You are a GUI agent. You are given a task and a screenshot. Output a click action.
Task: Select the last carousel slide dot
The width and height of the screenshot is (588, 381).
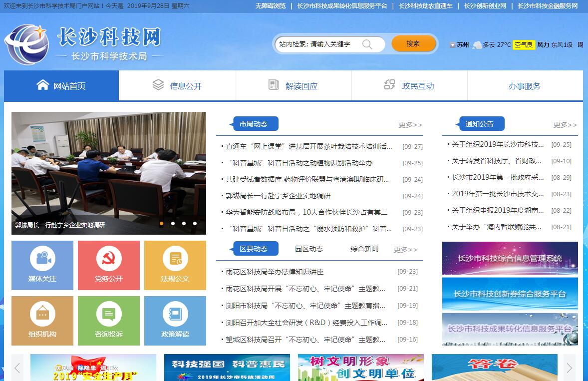(195, 224)
